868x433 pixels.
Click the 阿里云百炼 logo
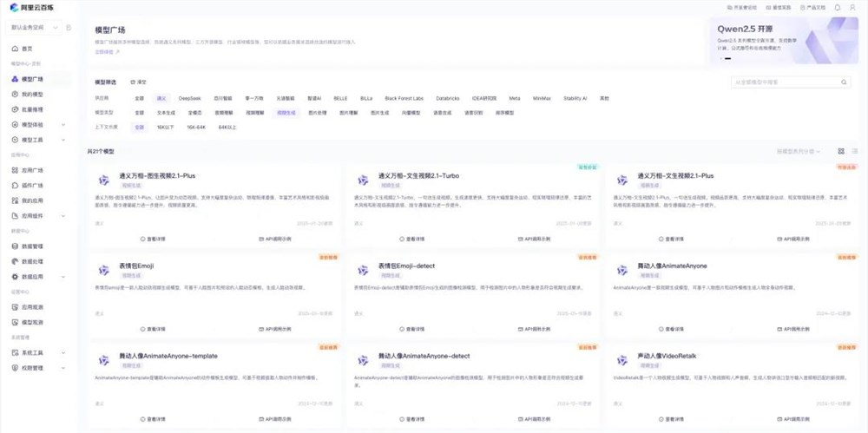coord(32,7)
